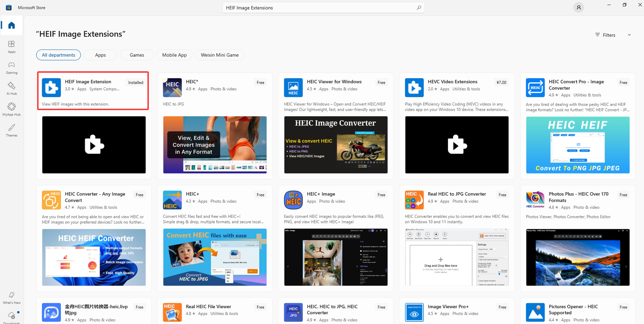The height and width of the screenshot is (324, 644).
Task: Open MyApp Hub in sidebar
Action: [x=11, y=109]
